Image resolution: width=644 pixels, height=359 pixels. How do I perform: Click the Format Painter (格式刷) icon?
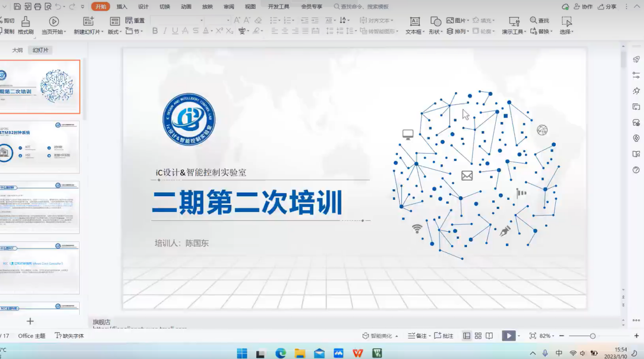25,22
